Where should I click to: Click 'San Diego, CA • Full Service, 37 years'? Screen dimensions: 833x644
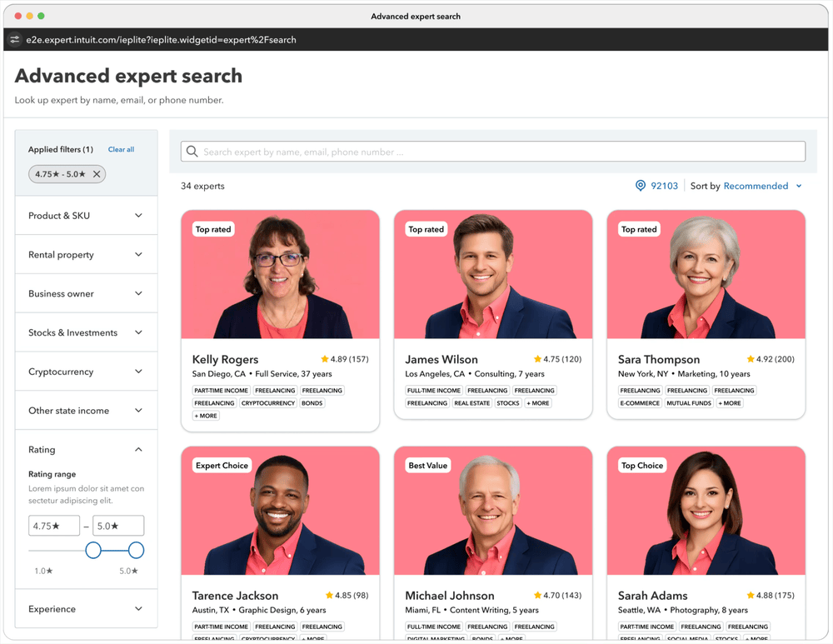pos(262,373)
